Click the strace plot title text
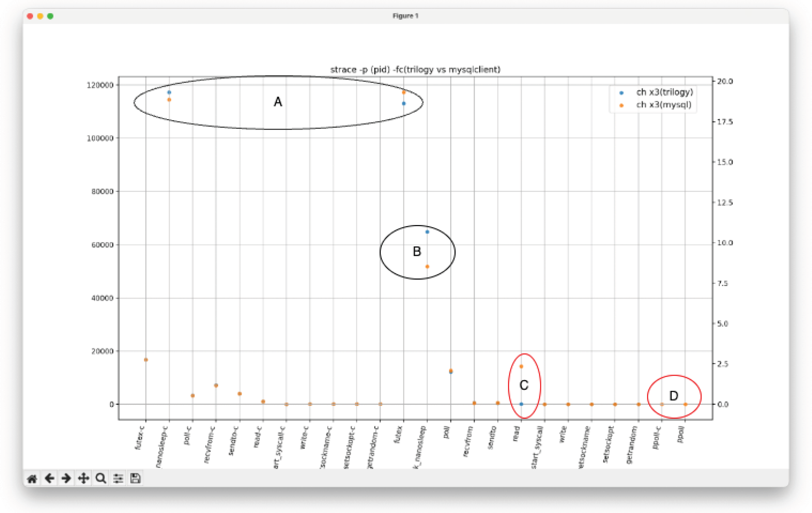Image resolution: width=812 pixels, height=513 pixels. (x=415, y=69)
